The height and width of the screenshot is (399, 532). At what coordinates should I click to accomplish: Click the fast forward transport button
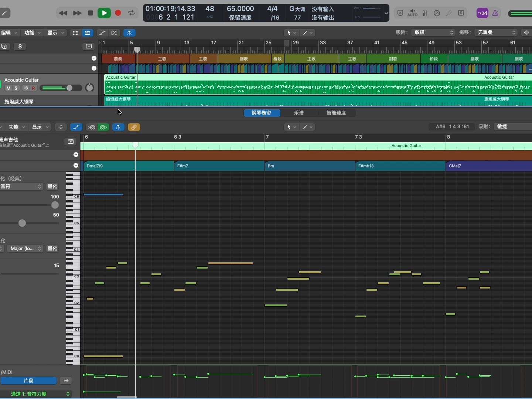[x=77, y=13]
